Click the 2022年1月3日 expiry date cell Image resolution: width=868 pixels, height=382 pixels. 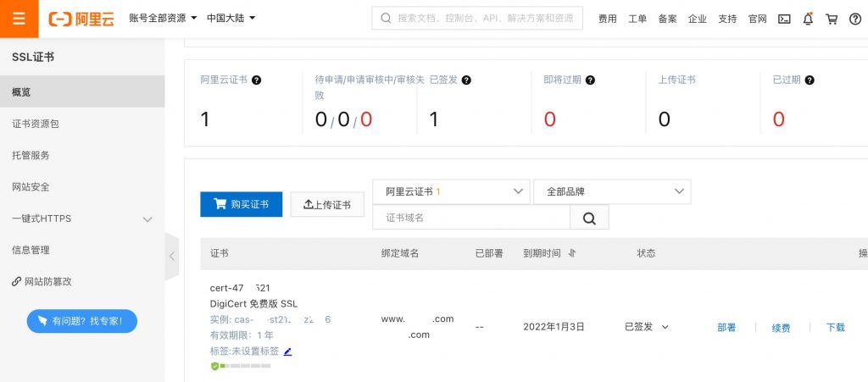click(554, 327)
